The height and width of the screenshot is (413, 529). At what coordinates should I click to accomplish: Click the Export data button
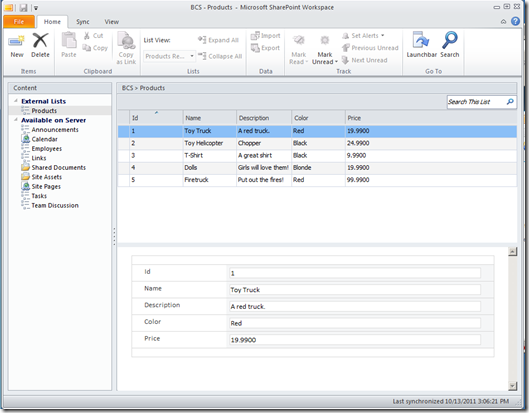[266, 48]
